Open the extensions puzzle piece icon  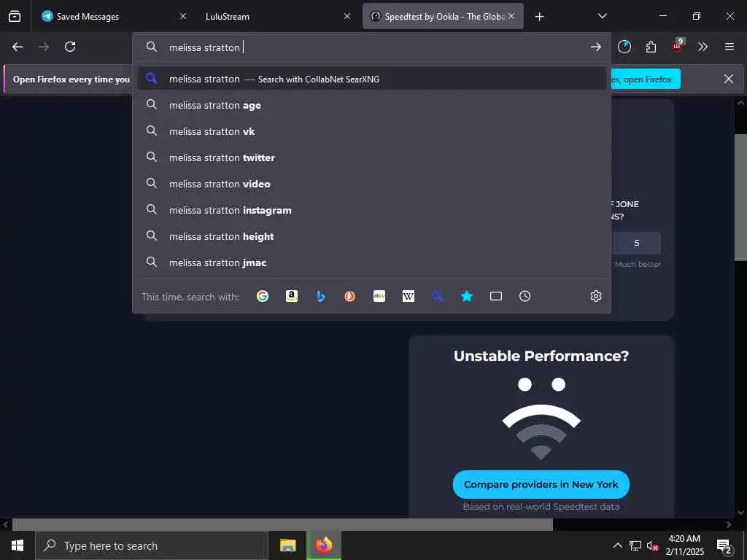click(651, 47)
